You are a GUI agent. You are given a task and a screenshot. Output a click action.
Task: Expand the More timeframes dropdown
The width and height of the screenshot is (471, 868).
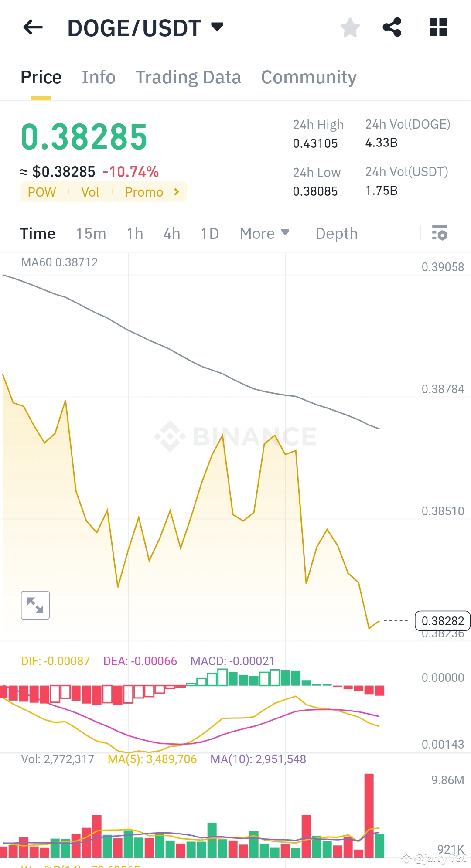264,234
